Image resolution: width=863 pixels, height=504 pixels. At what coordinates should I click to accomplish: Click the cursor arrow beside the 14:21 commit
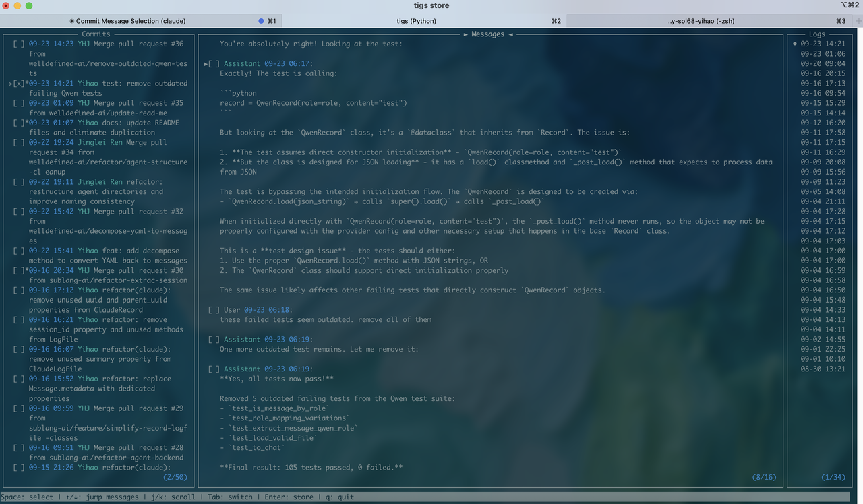pyautogui.click(x=11, y=84)
